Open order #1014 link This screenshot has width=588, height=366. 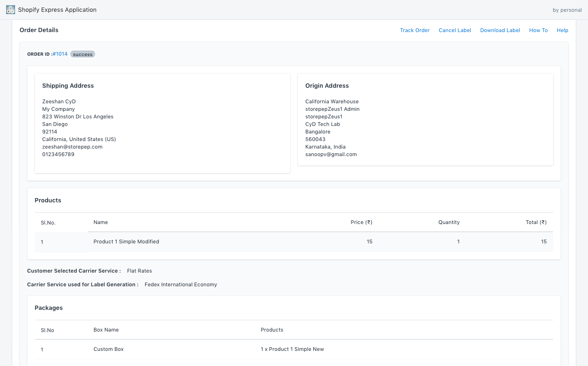click(x=60, y=54)
